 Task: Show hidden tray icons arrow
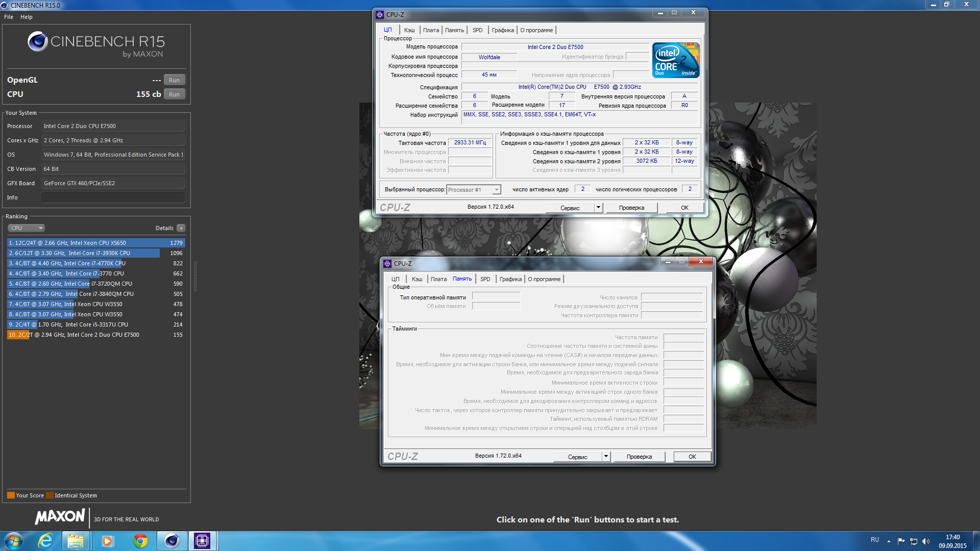coord(889,541)
